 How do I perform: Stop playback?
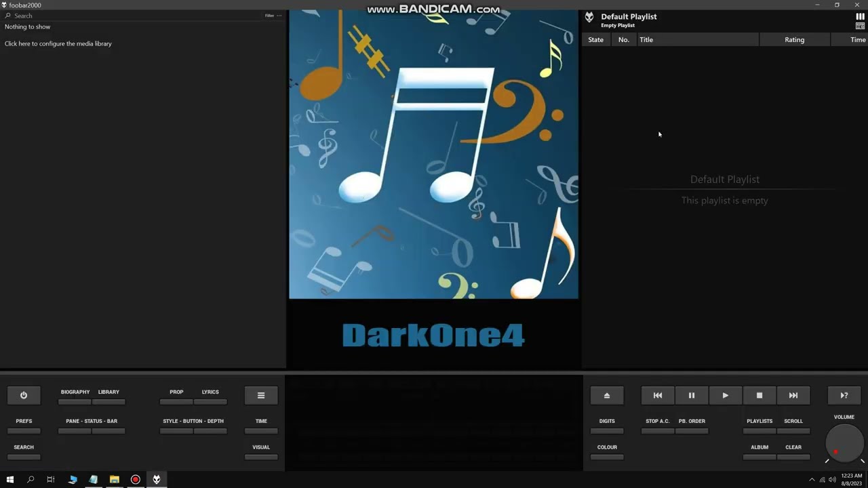click(759, 395)
